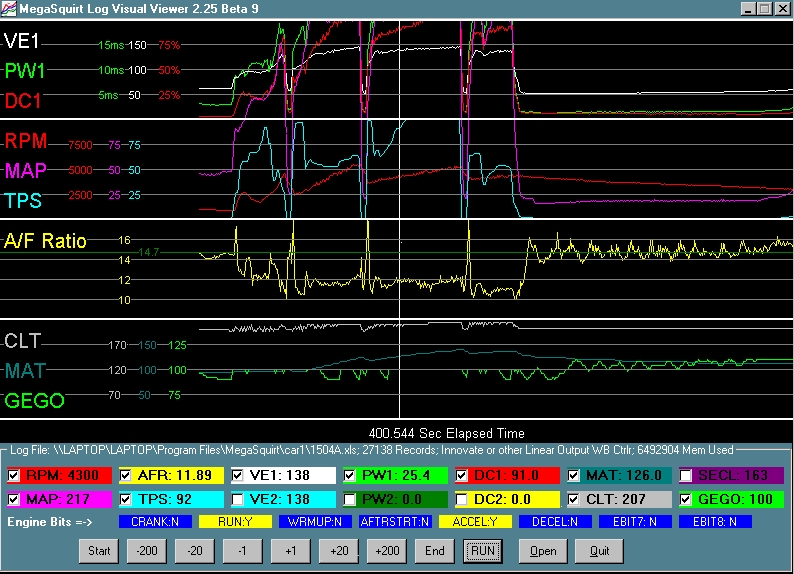Toggle the MAT trace checkbox

point(573,475)
